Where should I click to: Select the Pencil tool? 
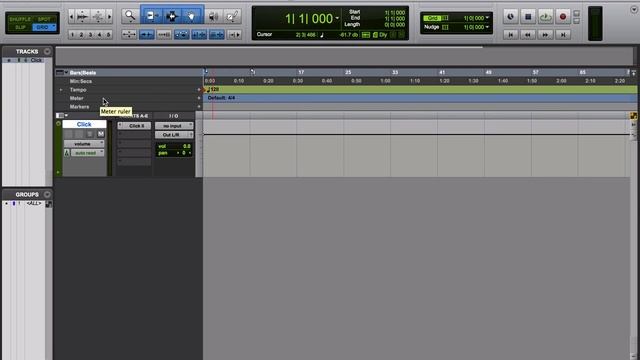[x=233, y=16]
